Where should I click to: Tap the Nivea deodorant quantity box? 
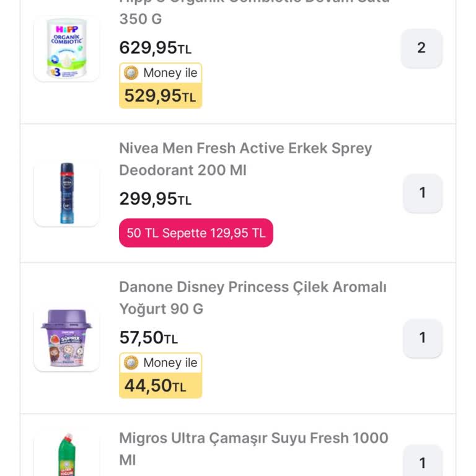pos(423,193)
